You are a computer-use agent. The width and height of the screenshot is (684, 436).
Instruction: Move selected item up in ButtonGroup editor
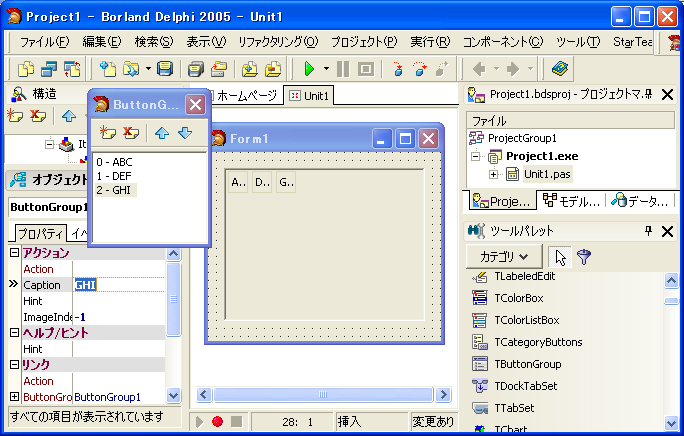162,133
